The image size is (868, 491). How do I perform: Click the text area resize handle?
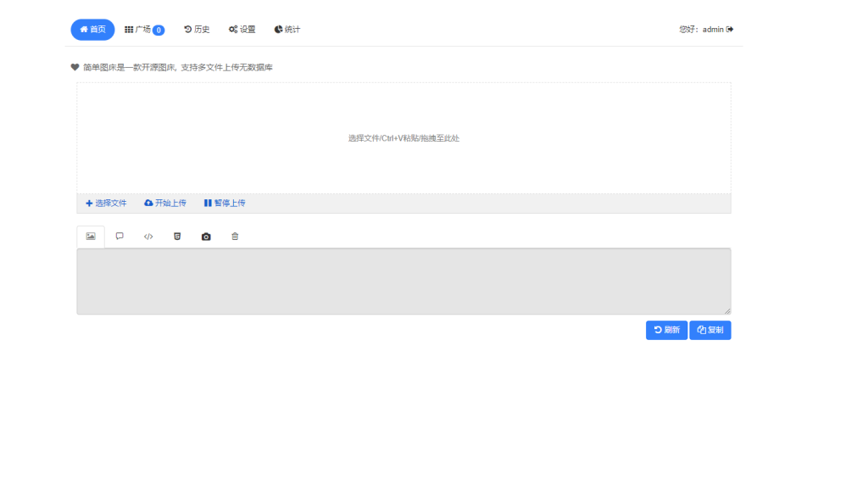pos(727,310)
